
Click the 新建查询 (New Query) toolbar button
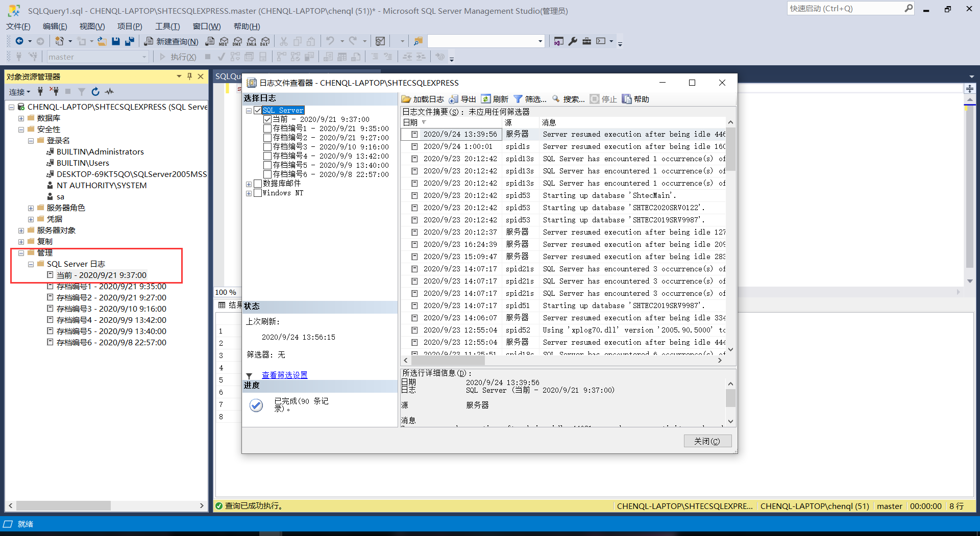coord(171,41)
